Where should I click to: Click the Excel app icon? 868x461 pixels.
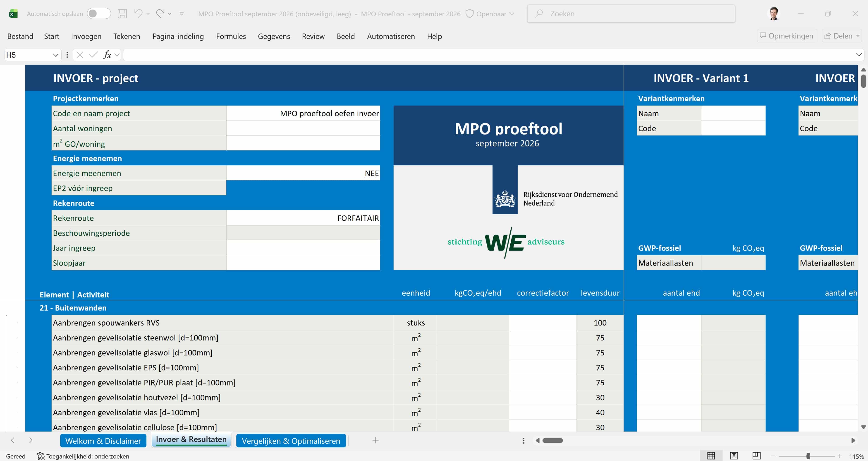tap(13, 14)
